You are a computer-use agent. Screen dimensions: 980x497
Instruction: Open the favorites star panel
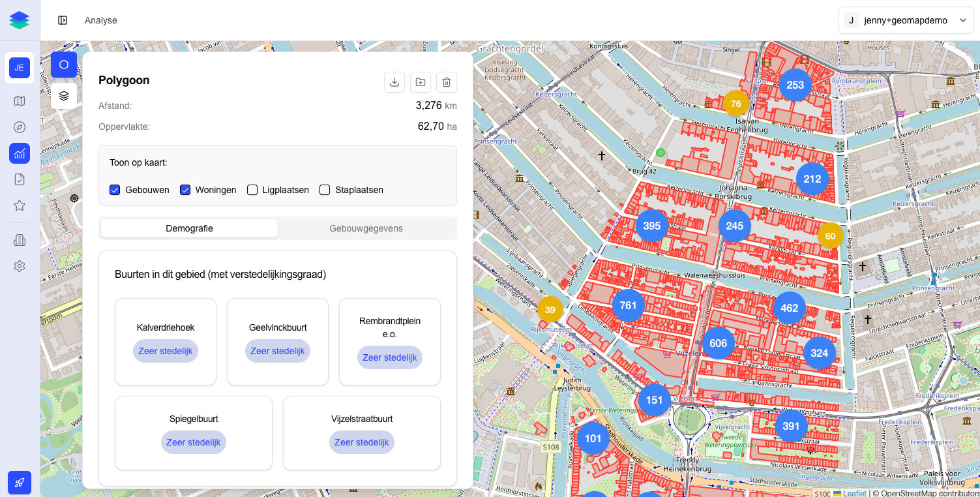20,205
